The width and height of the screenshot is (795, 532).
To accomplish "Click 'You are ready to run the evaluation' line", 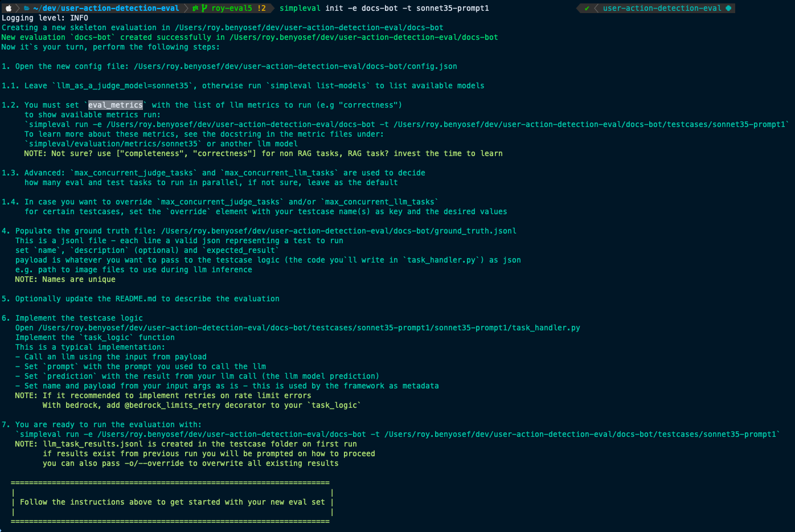I will [108, 424].
